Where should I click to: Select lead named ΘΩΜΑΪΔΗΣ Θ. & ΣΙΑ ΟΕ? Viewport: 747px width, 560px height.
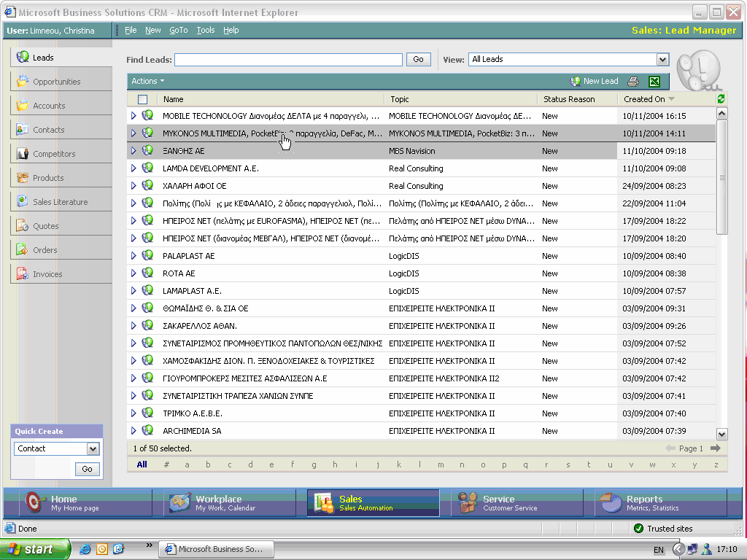coord(205,308)
